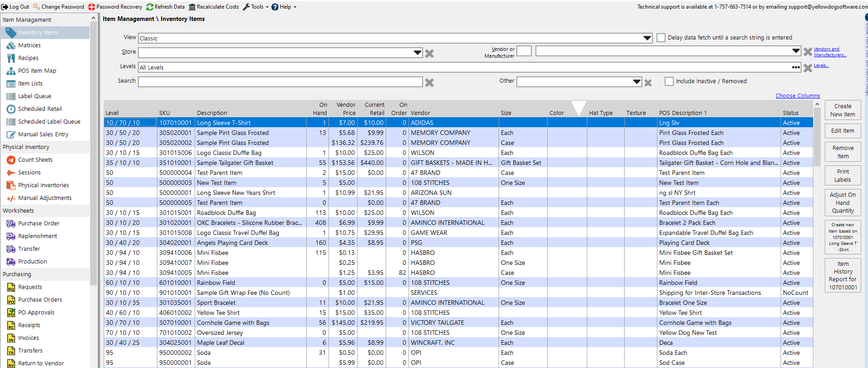Click Recalculate Costs in toolbar

click(214, 7)
